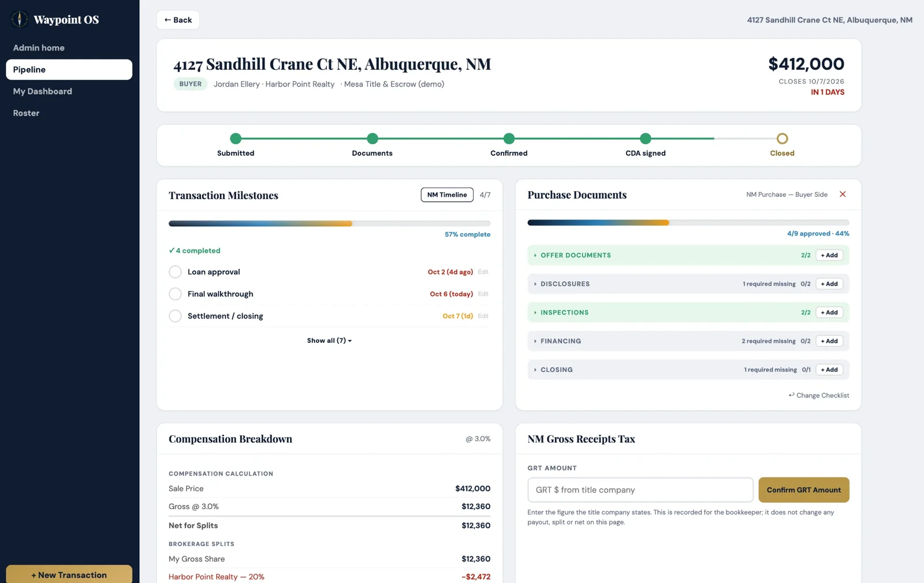
Task: Click Confirm GRT Amount
Action: (804, 490)
